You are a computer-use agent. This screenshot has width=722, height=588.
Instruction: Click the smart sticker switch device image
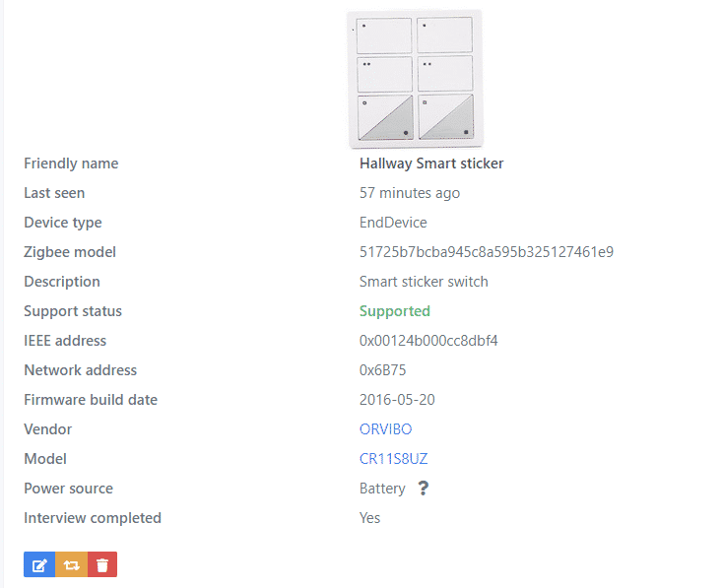[x=416, y=79]
